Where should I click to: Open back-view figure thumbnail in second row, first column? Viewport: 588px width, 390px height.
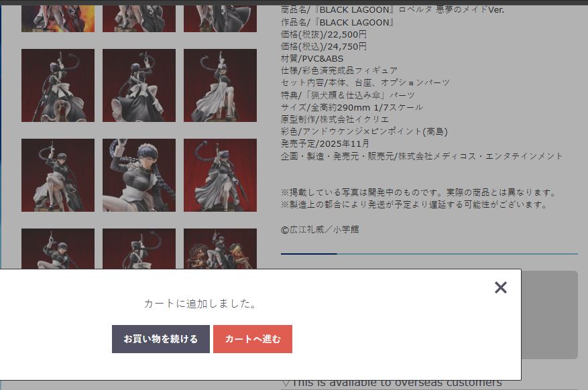(58, 85)
